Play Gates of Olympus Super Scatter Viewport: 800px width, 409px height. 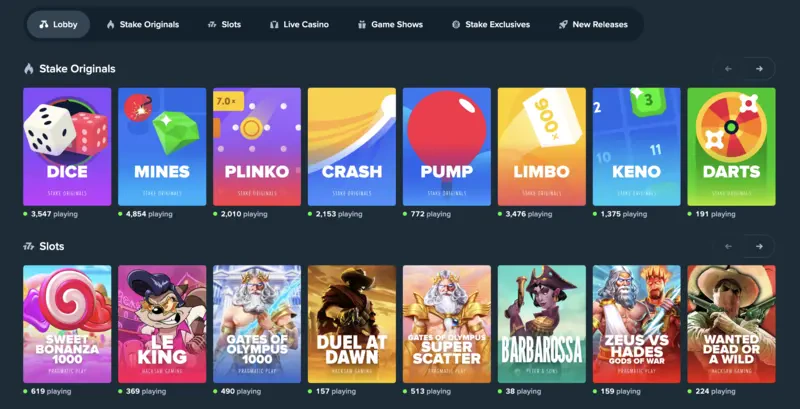pos(447,324)
